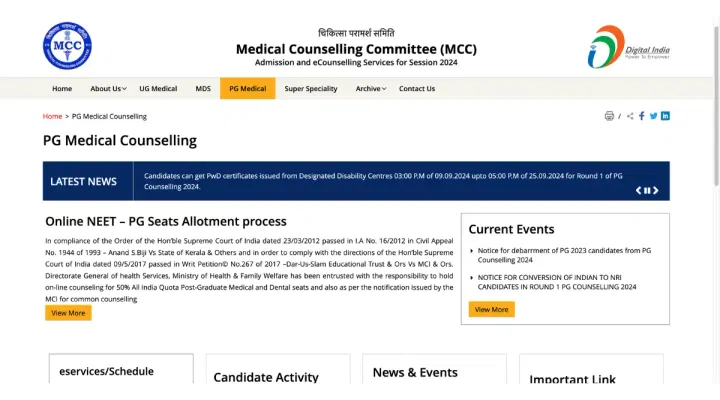Click View More in Current Events
The height and width of the screenshot is (400, 720).
click(x=491, y=309)
